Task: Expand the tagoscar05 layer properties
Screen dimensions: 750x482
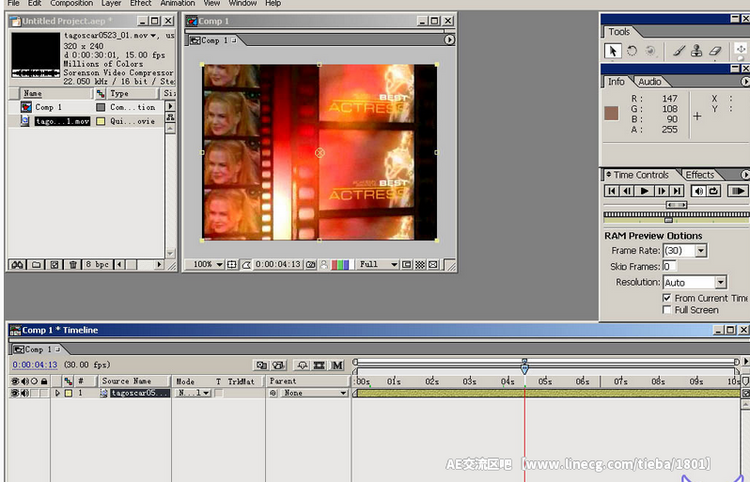Action: (57, 393)
